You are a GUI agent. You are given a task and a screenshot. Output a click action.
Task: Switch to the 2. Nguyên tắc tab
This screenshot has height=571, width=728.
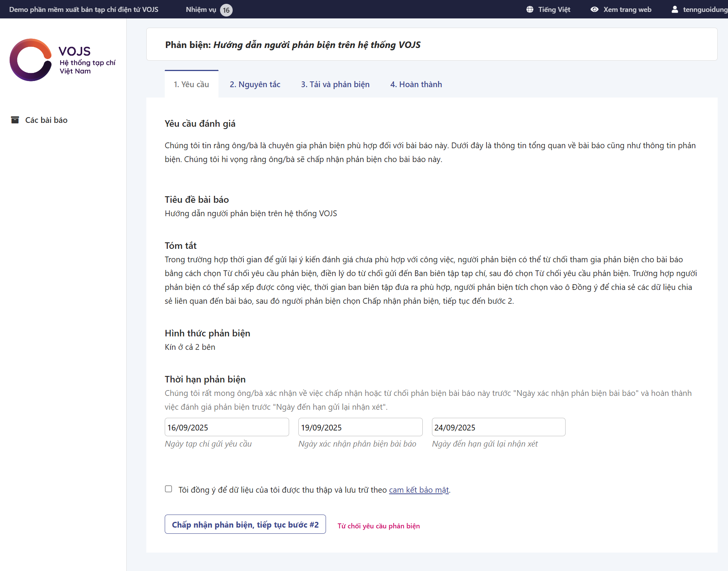255,84
